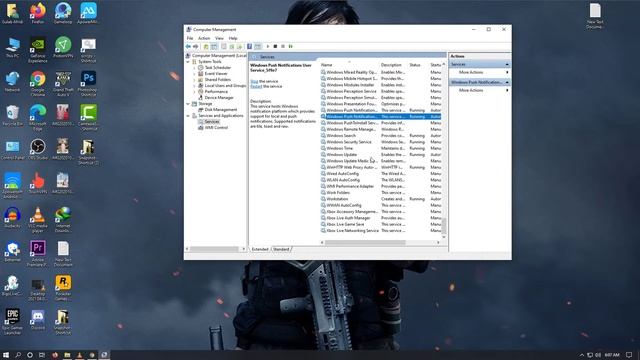This screenshot has width=640, height=360.
Task: Collapse the Services and Applications node
Action: (189, 116)
